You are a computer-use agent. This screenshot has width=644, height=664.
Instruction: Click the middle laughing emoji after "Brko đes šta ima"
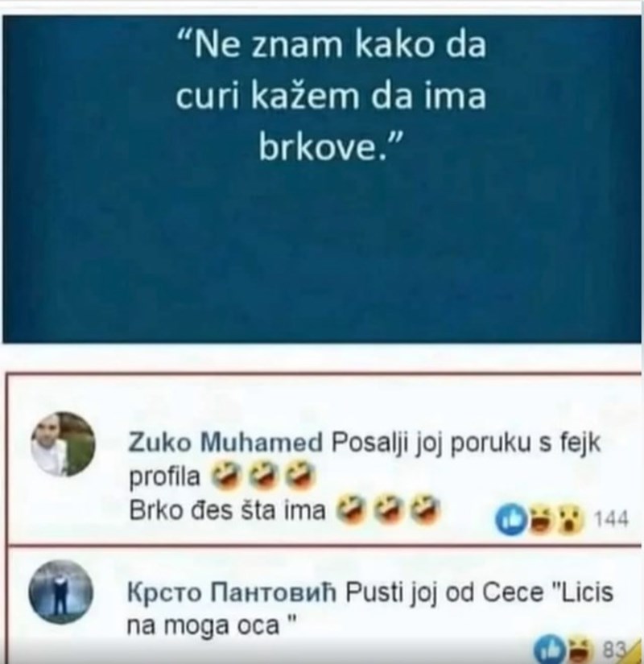388,509
